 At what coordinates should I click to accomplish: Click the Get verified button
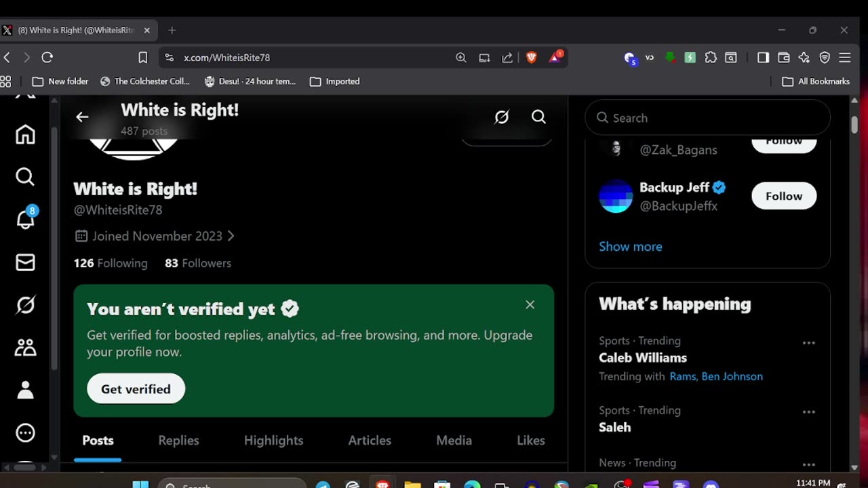pyautogui.click(x=136, y=388)
